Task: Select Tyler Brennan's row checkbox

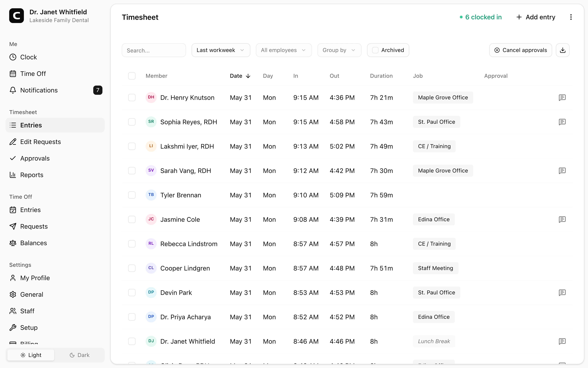Action: pyautogui.click(x=132, y=195)
